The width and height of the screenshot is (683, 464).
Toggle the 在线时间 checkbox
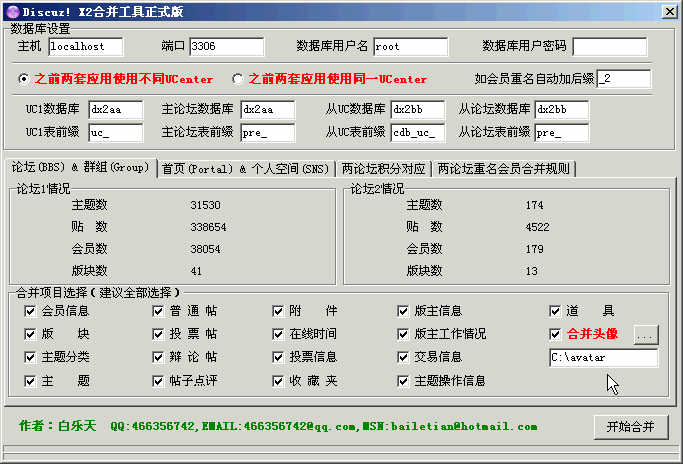[x=277, y=334]
